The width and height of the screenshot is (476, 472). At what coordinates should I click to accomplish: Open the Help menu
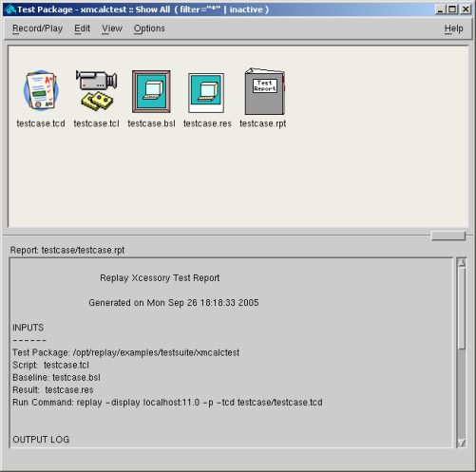pos(453,28)
